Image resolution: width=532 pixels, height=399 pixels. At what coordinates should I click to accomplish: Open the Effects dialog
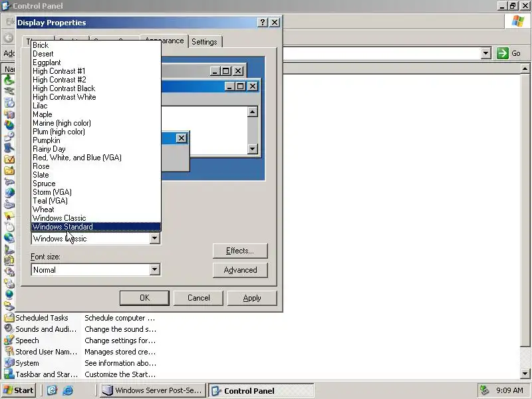[240, 251]
